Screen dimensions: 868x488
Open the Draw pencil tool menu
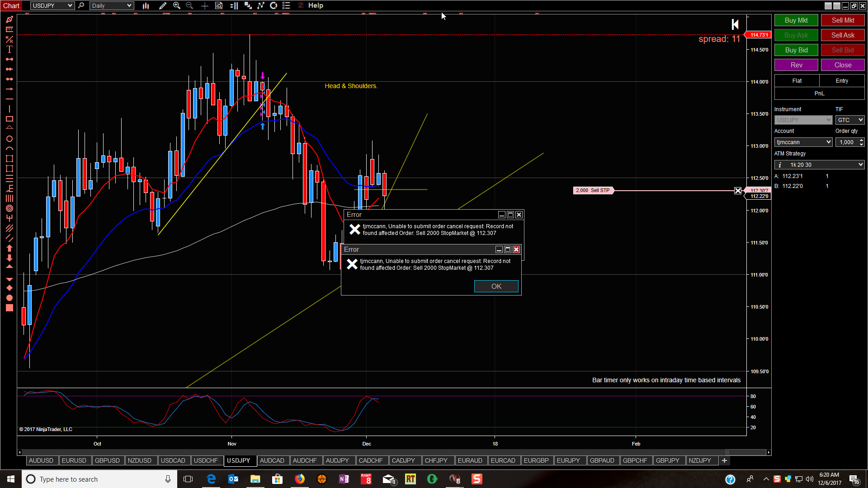click(163, 6)
